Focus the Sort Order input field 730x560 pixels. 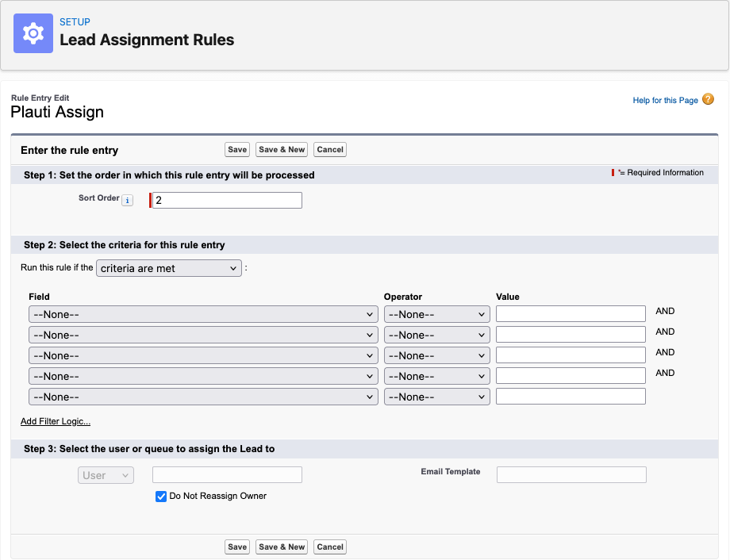point(227,200)
